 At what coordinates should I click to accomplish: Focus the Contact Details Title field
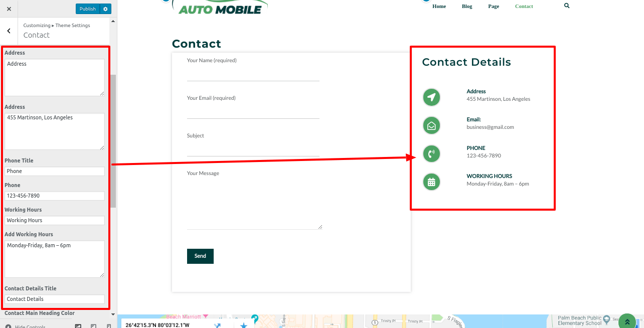pyautogui.click(x=55, y=299)
